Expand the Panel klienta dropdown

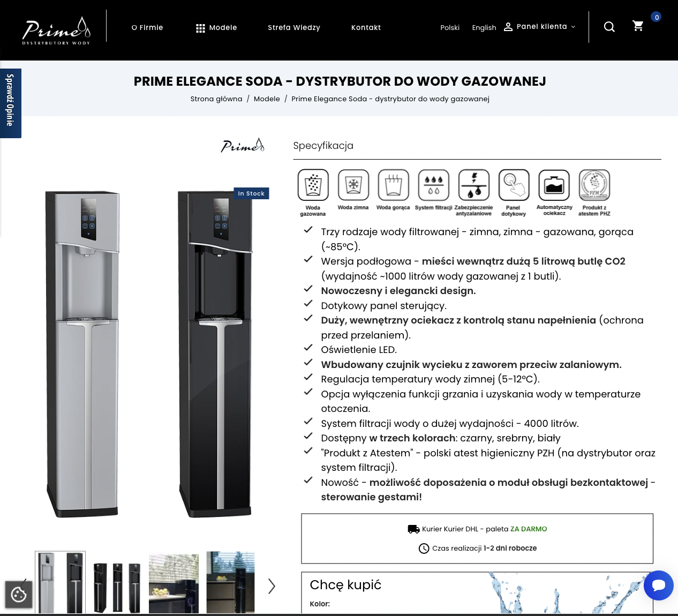pyautogui.click(x=540, y=27)
